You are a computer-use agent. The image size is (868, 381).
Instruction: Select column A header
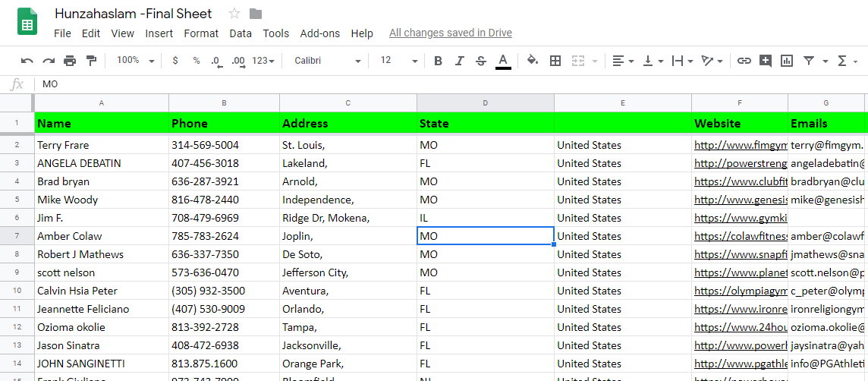[102, 103]
